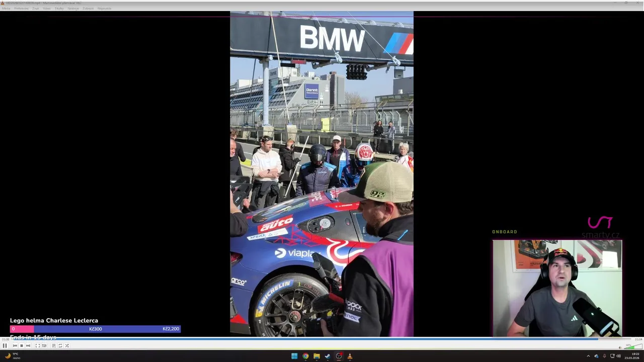Click the elapsed time label 01:00

tap(5, 339)
